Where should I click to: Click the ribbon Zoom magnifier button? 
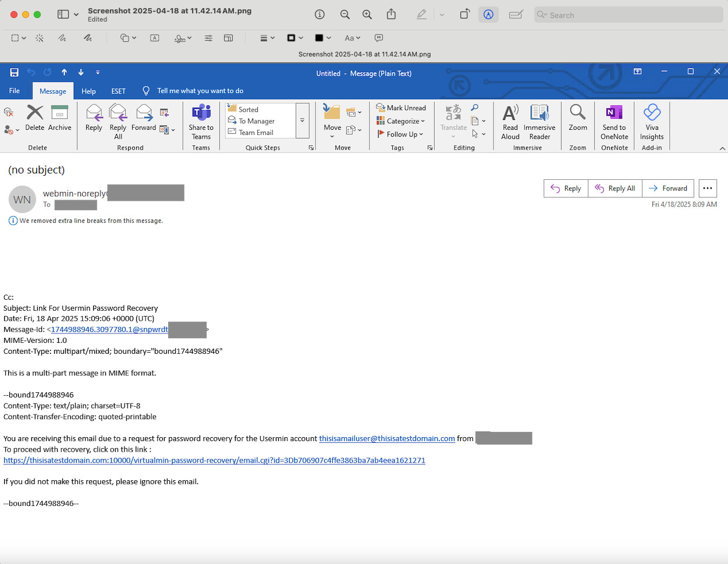pos(578,118)
